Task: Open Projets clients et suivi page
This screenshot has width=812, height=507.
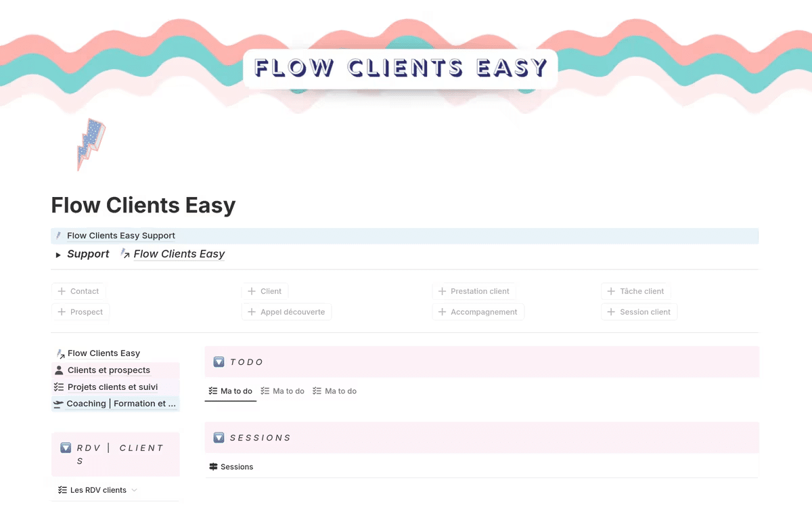Action: coord(112,387)
